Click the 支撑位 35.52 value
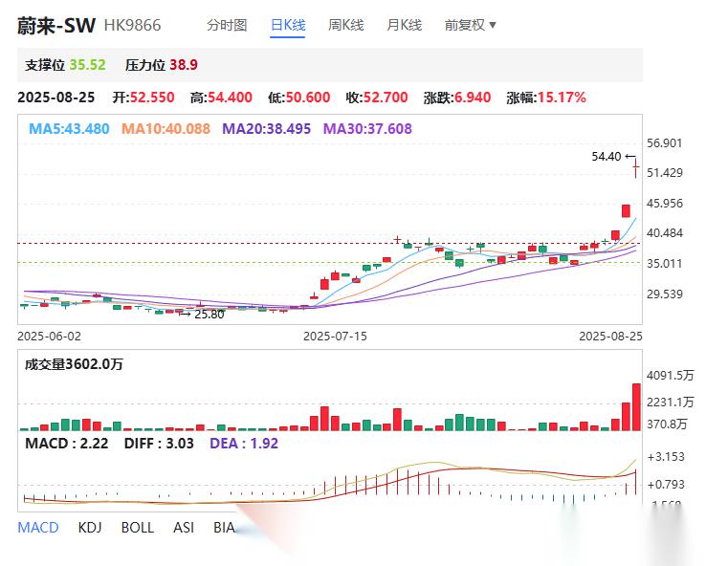The height and width of the screenshot is (566, 728). click(88, 64)
